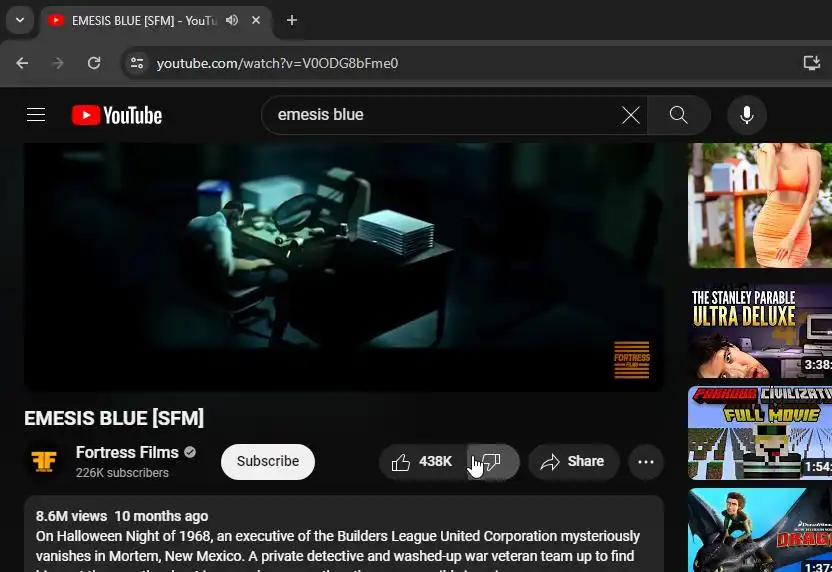The width and height of the screenshot is (832, 572).
Task: Mute the tab using the speaker icon
Action: click(x=232, y=20)
